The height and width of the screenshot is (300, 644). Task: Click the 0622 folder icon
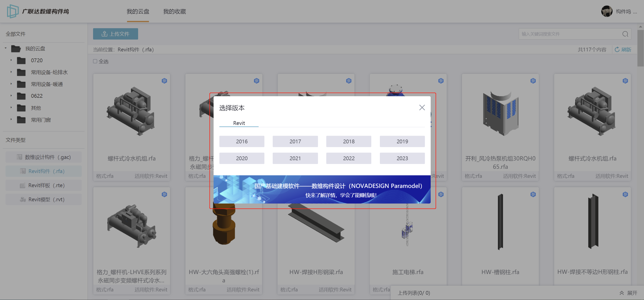(x=21, y=96)
